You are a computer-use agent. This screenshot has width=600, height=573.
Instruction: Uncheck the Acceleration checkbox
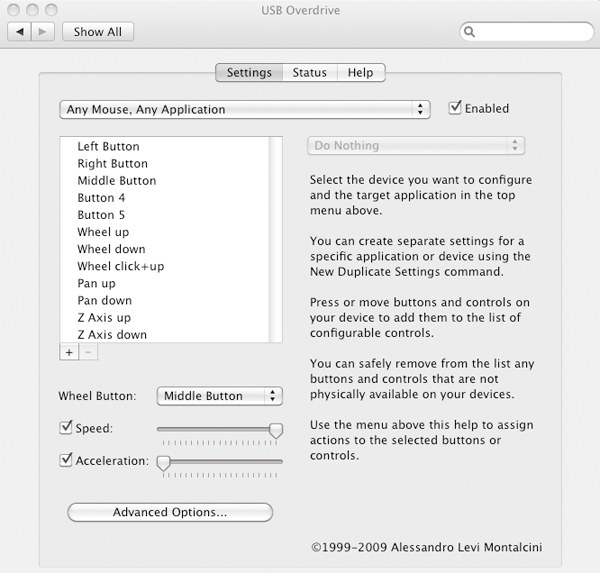tap(66, 460)
